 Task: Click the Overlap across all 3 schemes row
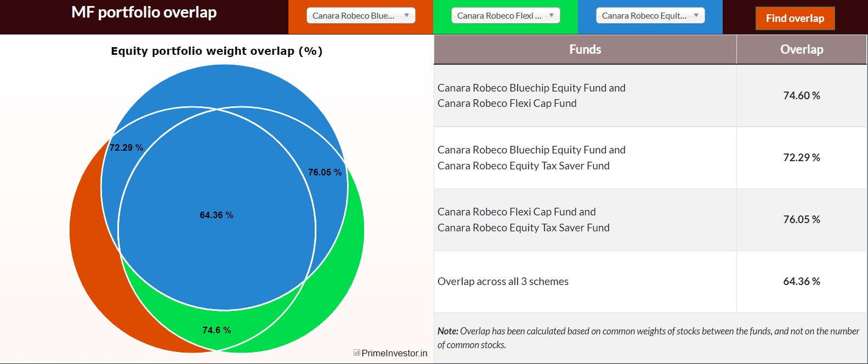coord(650,282)
